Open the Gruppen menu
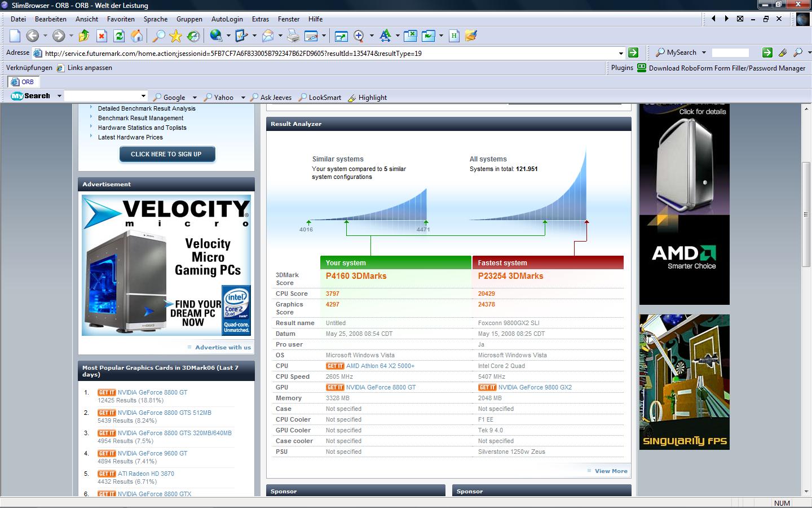 click(x=189, y=19)
